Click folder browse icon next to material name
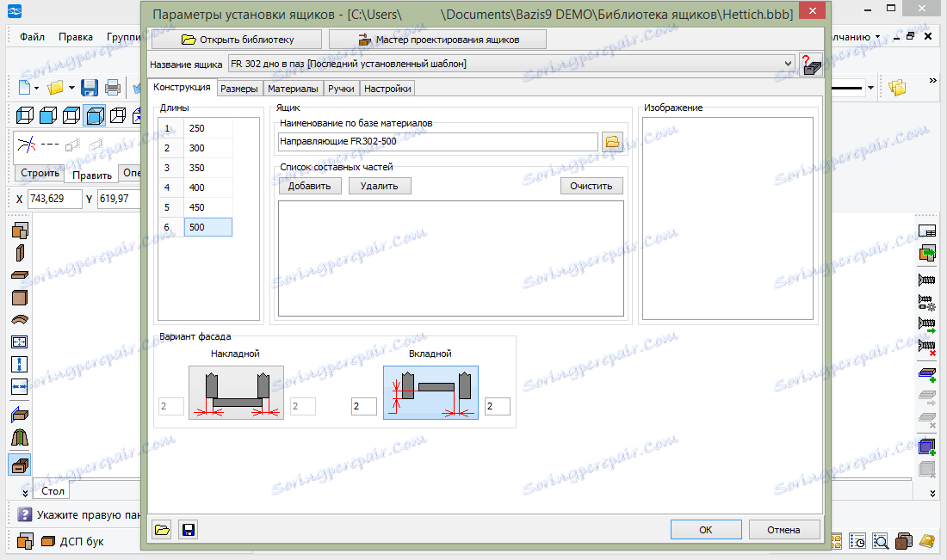The width and height of the screenshot is (947, 560). pos(612,142)
